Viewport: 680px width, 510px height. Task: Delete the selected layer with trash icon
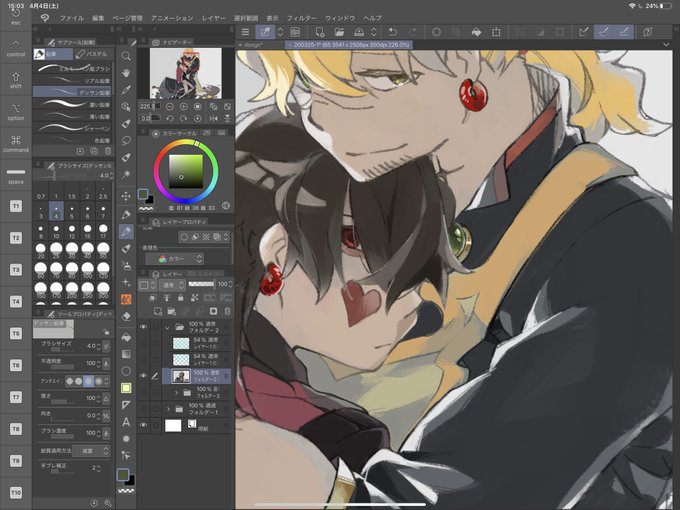(227, 311)
